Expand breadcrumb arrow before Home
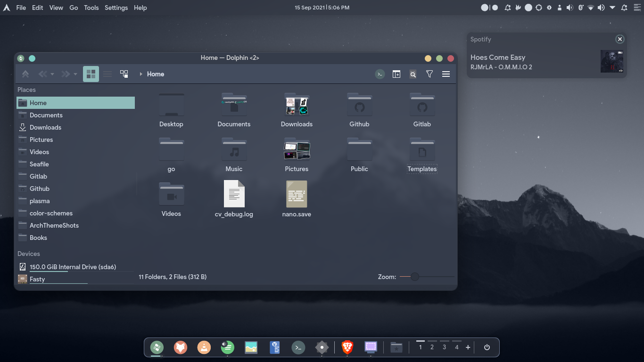 click(x=141, y=74)
